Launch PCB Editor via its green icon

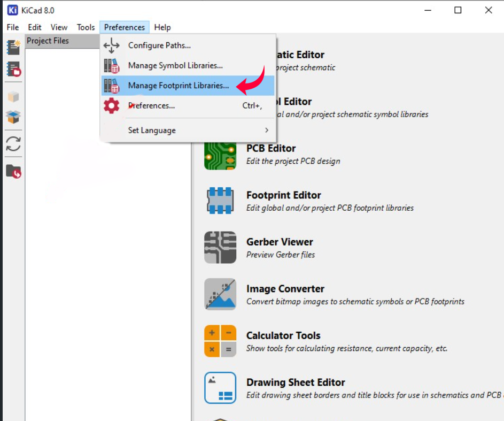[x=220, y=156]
